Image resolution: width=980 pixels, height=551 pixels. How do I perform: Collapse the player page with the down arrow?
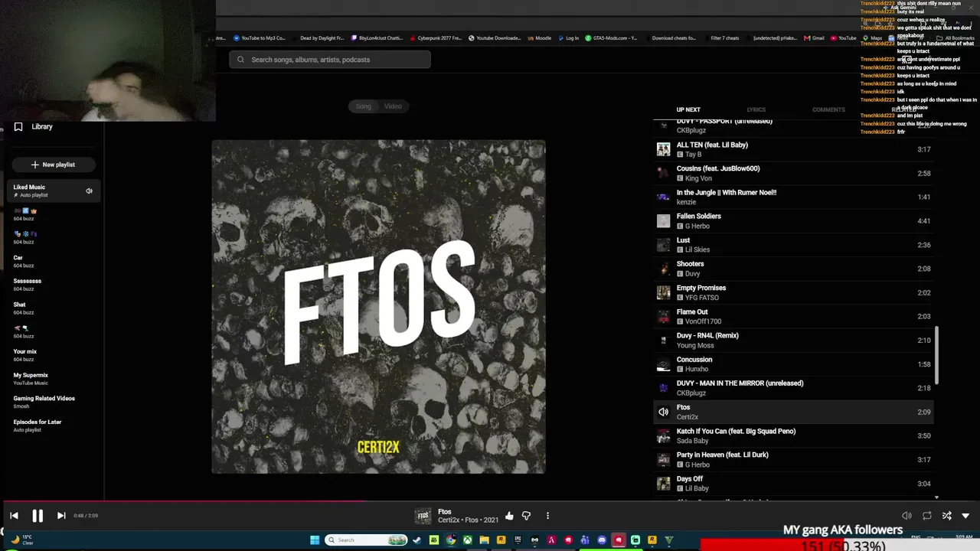[965, 516]
